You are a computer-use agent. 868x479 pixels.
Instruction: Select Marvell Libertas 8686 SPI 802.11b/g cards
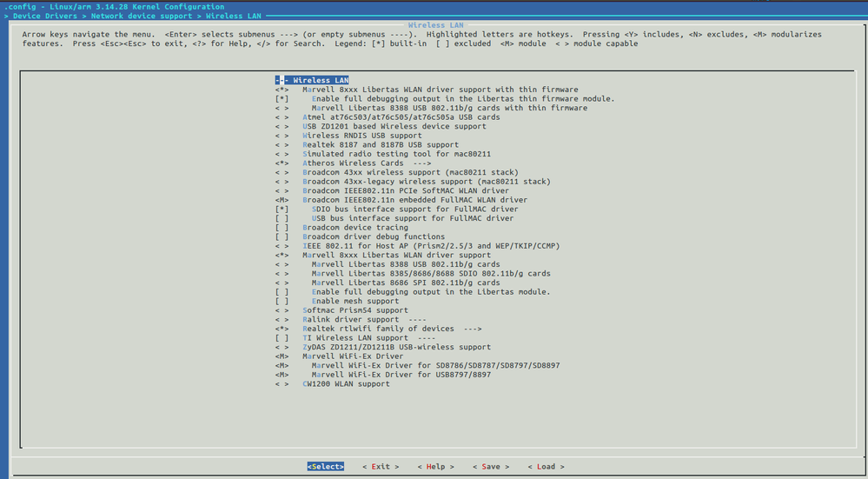[388, 283]
